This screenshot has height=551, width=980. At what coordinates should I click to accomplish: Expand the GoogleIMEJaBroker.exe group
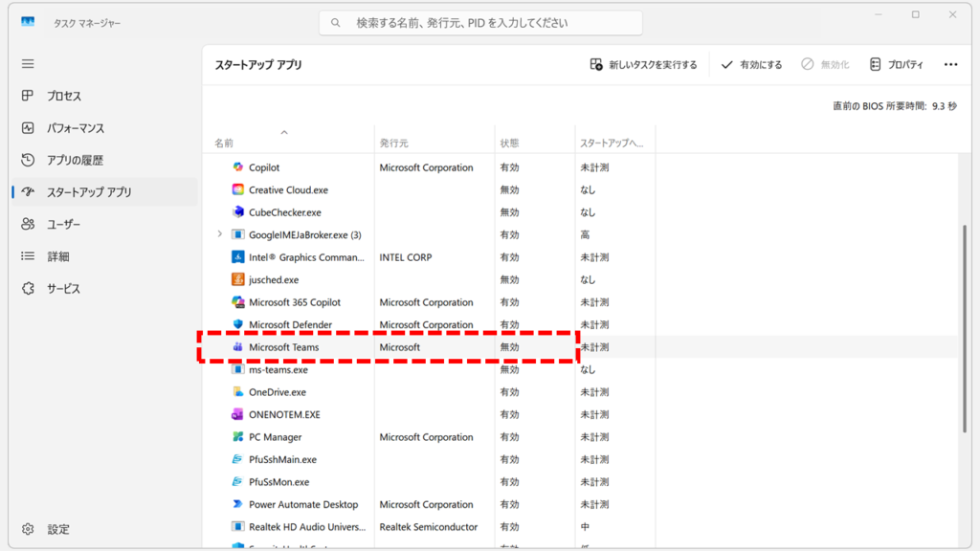[218, 234]
